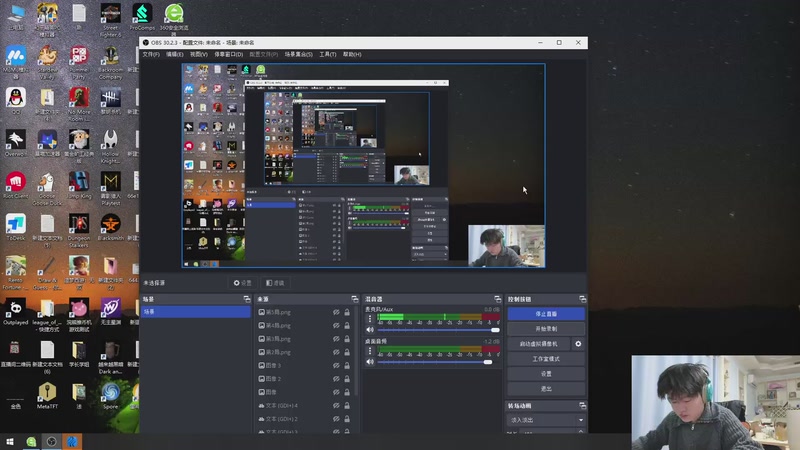The image size is (800, 450).
Task: Open QQ desktop shortcut
Action: pyautogui.click(x=16, y=101)
